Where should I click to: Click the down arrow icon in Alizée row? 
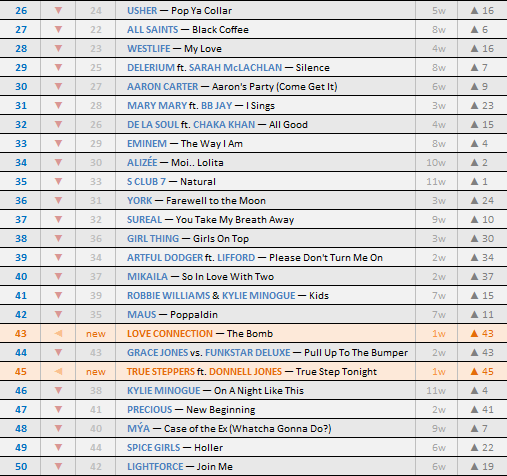point(58,162)
